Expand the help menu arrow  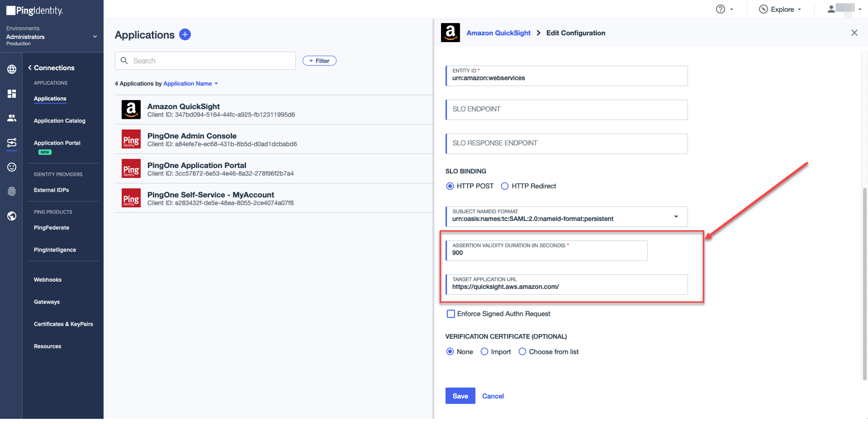pyautogui.click(x=732, y=9)
